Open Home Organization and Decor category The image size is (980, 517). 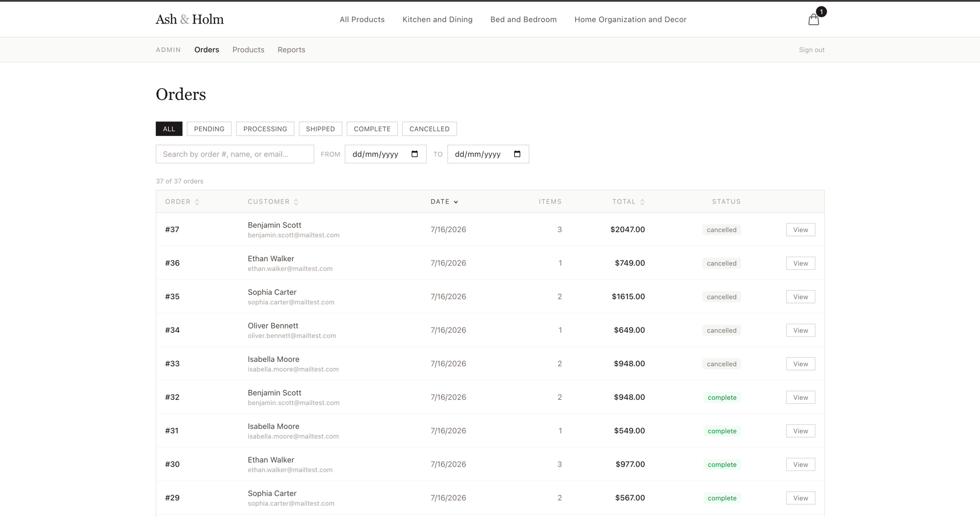(630, 19)
